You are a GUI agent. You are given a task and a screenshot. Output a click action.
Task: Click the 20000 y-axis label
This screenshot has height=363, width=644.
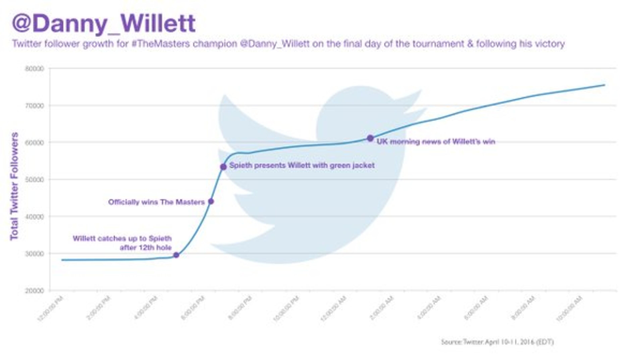click(x=35, y=291)
